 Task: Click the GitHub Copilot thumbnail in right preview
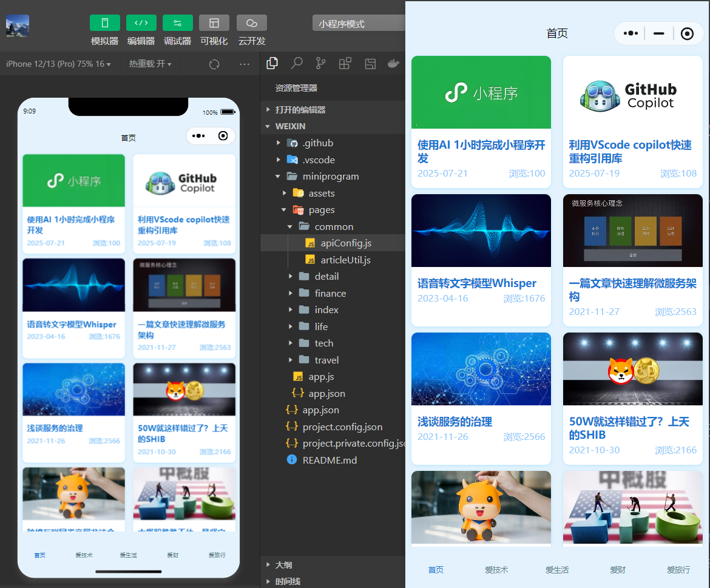coord(632,92)
